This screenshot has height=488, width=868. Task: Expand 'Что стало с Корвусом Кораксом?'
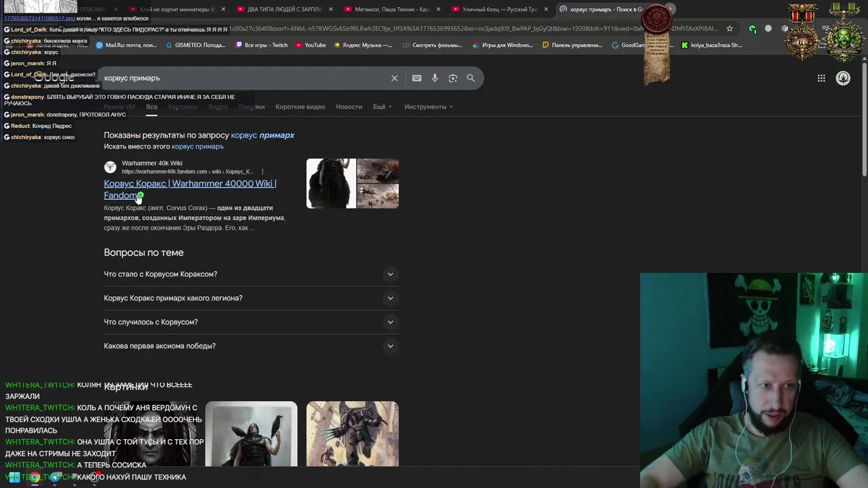pos(251,274)
